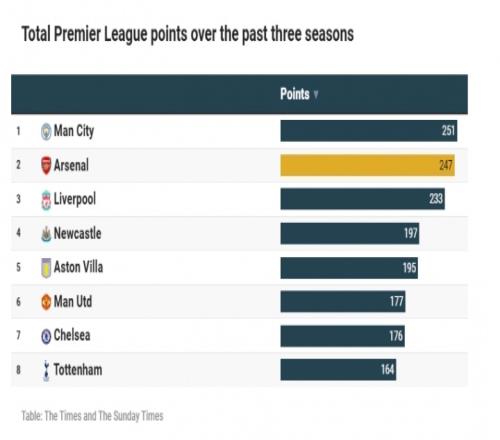Click the Newcastle team name

tap(77, 233)
